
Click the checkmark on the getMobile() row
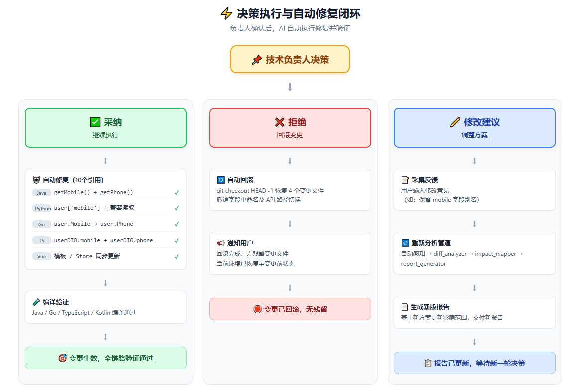(x=177, y=193)
